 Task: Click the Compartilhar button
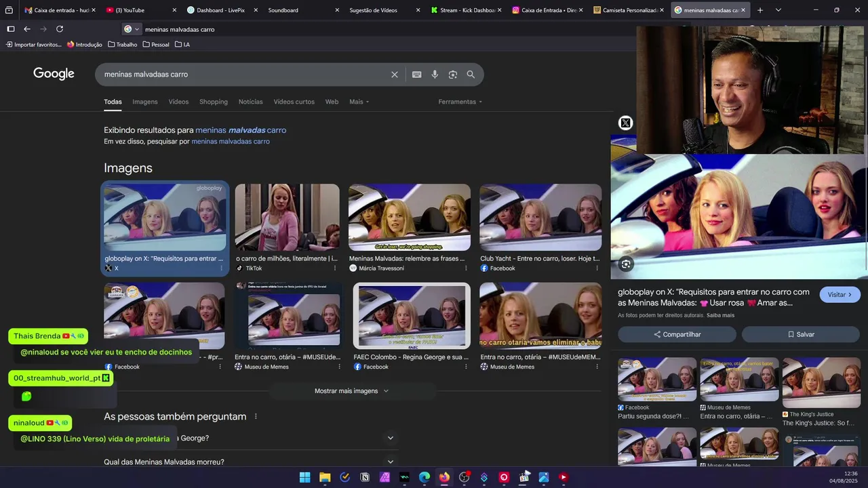coord(677,334)
